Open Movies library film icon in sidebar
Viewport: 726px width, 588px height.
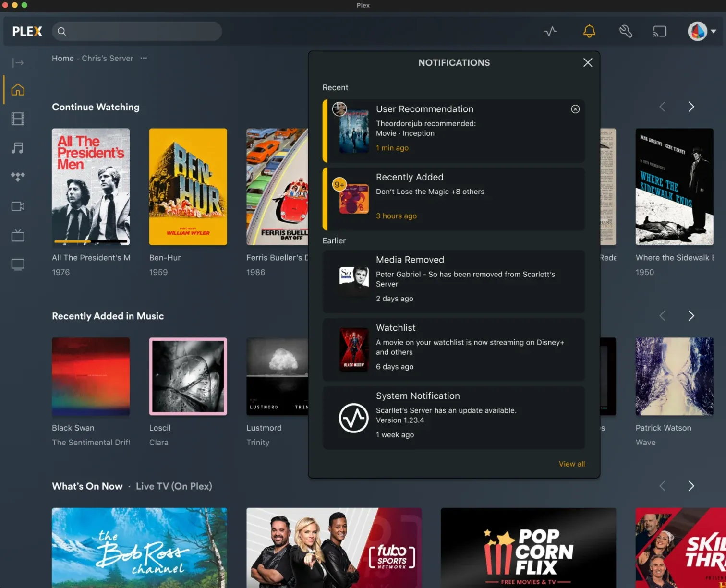pyautogui.click(x=18, y=119)
